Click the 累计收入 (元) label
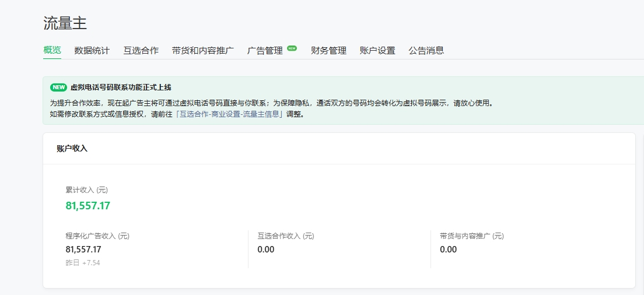 click(87, 190)
